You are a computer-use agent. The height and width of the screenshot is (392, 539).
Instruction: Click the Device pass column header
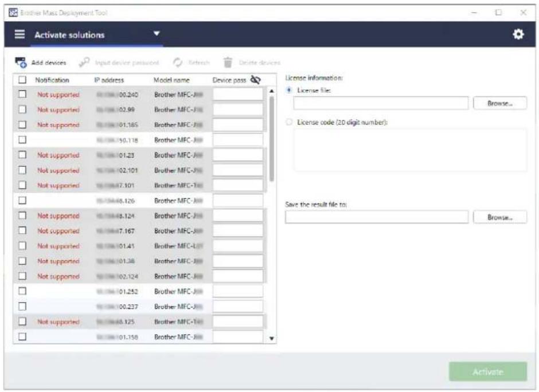coord(229,80)
